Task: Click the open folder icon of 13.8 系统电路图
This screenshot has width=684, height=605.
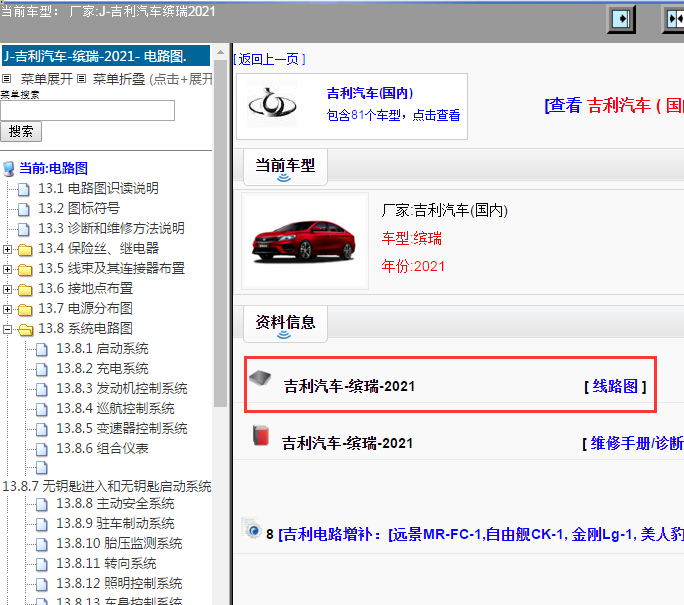Action: point(25,330)
